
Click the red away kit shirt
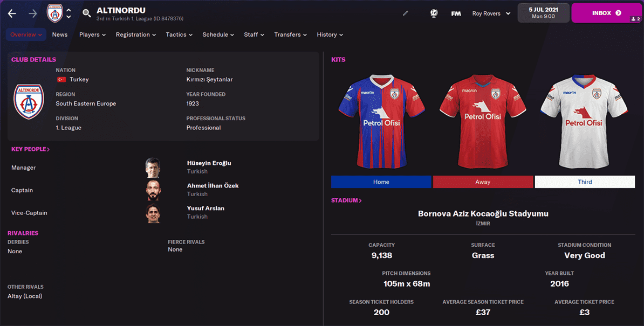point(483,121)
